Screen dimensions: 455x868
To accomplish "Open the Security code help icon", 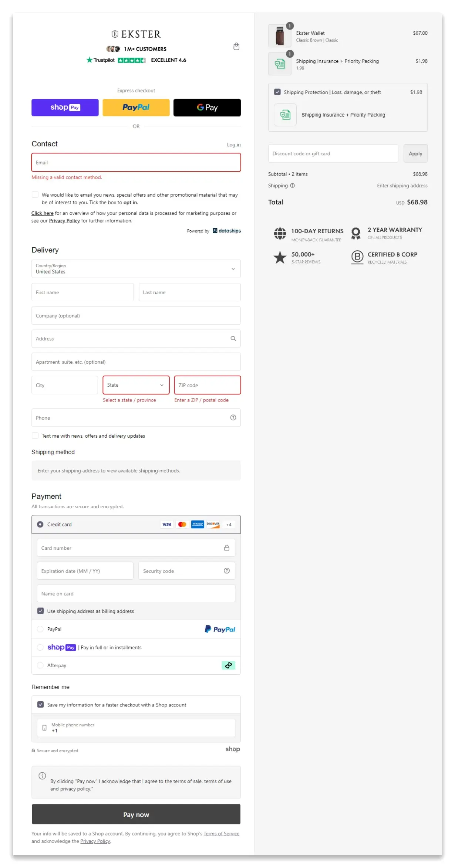I will (x=227, y=570).
